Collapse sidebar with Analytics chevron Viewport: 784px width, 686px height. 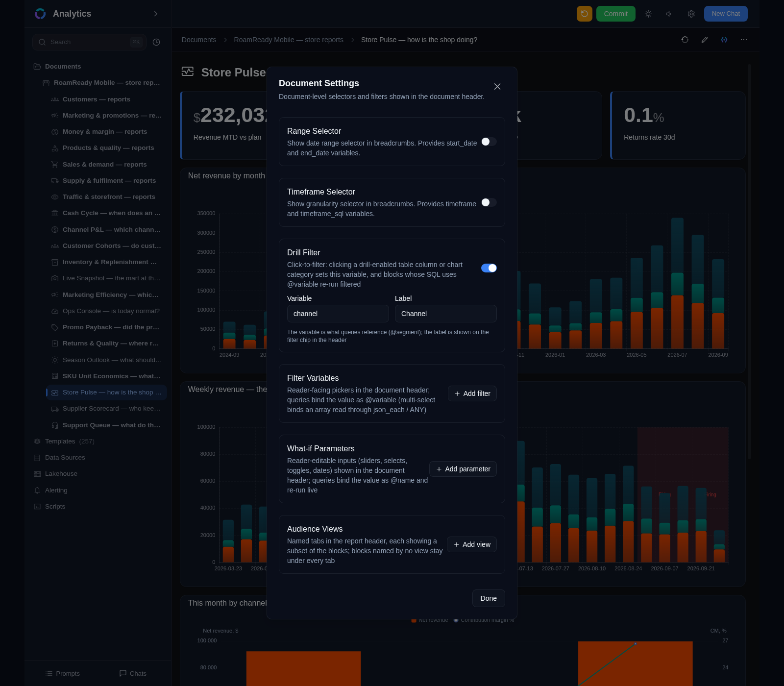pos(156,14)
